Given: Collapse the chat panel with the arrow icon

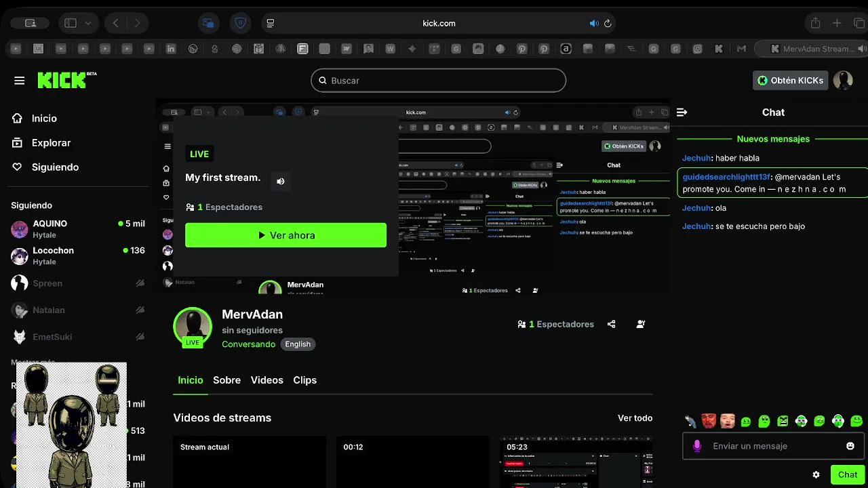Looking at the screenshot, I should tap(682, 113).
